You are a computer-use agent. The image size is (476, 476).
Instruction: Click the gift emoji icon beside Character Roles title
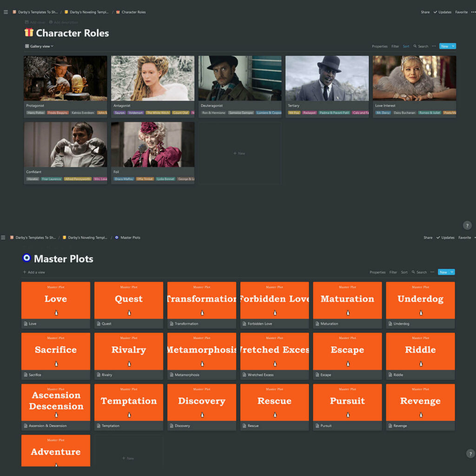[29, 32]
